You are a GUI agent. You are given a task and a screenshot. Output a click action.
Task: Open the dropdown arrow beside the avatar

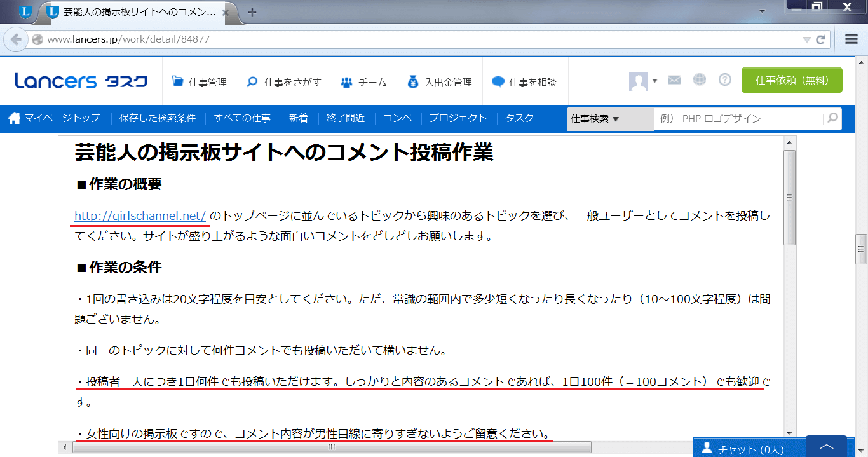[x=654, y=79]
